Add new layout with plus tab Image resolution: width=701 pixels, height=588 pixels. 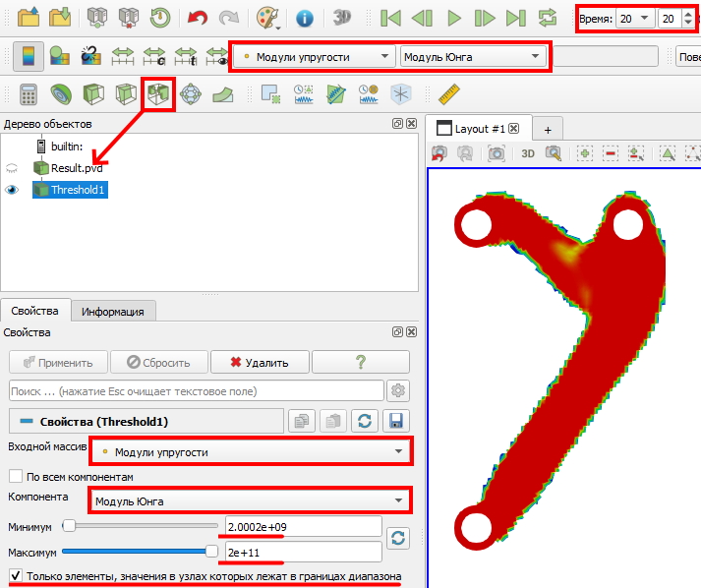tap(548, 130)
